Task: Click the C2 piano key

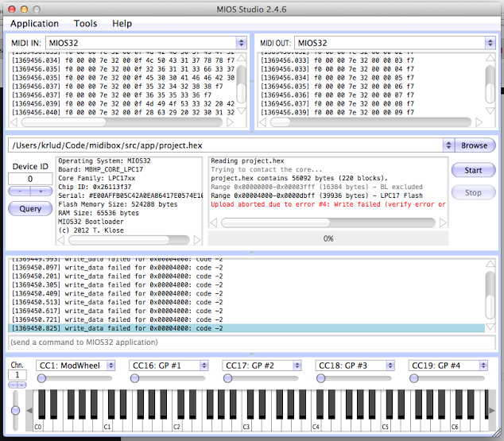Action: 176,424
